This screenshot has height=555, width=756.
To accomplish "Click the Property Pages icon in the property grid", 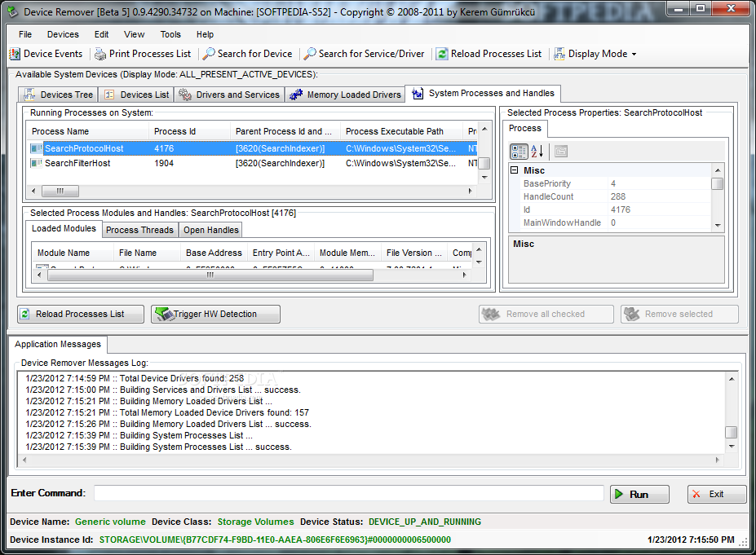I will coord(560,152).
